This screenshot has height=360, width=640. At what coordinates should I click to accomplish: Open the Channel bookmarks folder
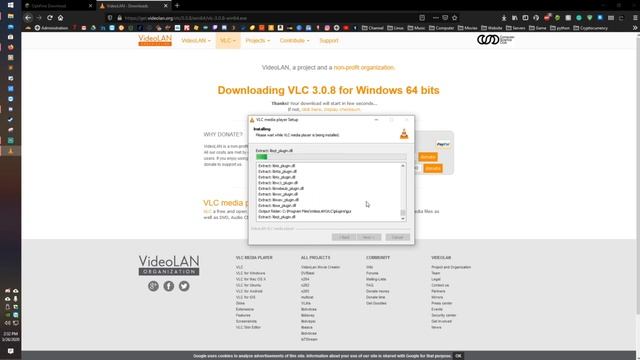[373, 28]
